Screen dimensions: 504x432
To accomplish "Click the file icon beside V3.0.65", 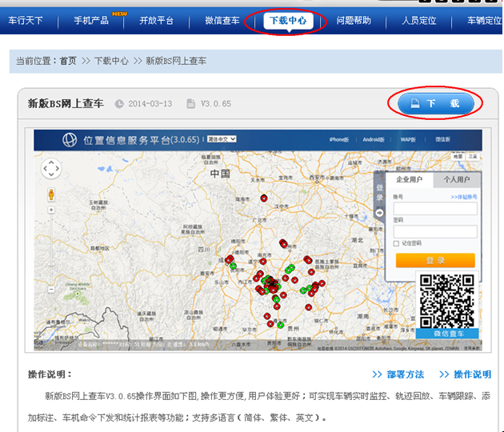I will click(x=190, y=104).
